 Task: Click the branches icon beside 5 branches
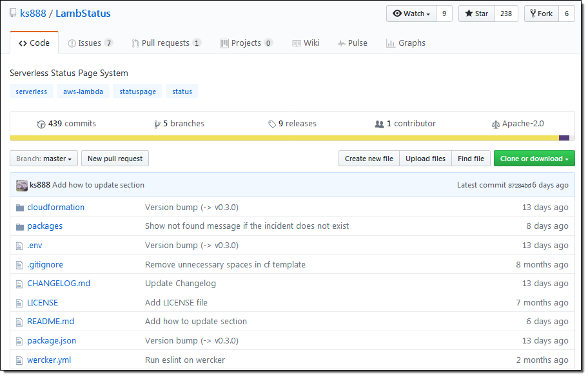pyautogui.click(x=157, y=124)
